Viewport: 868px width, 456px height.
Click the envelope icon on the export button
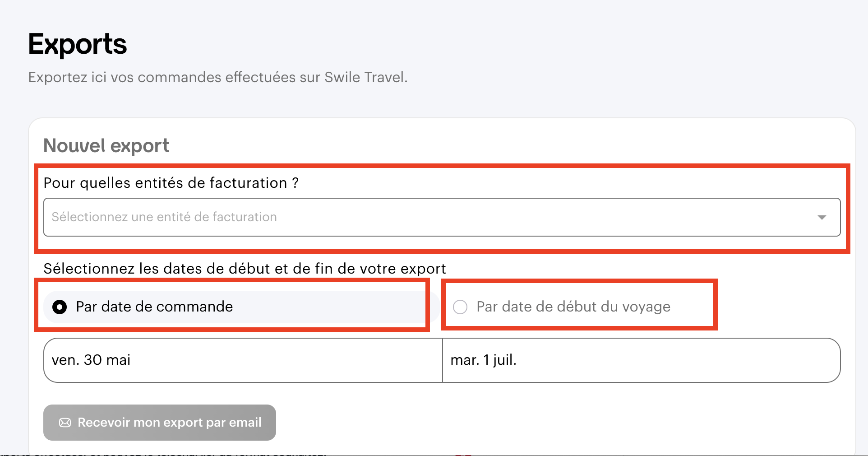point(65,423)
